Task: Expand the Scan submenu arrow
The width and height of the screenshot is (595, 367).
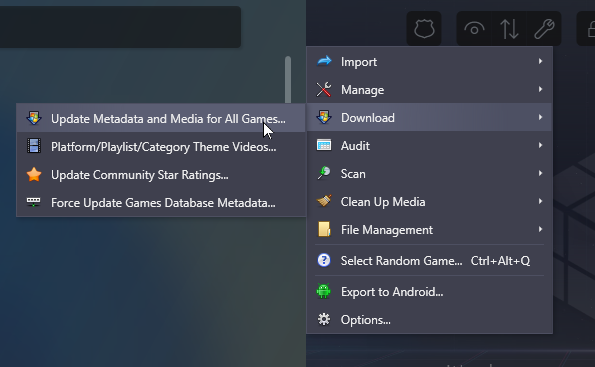Action: coord(540,173)
